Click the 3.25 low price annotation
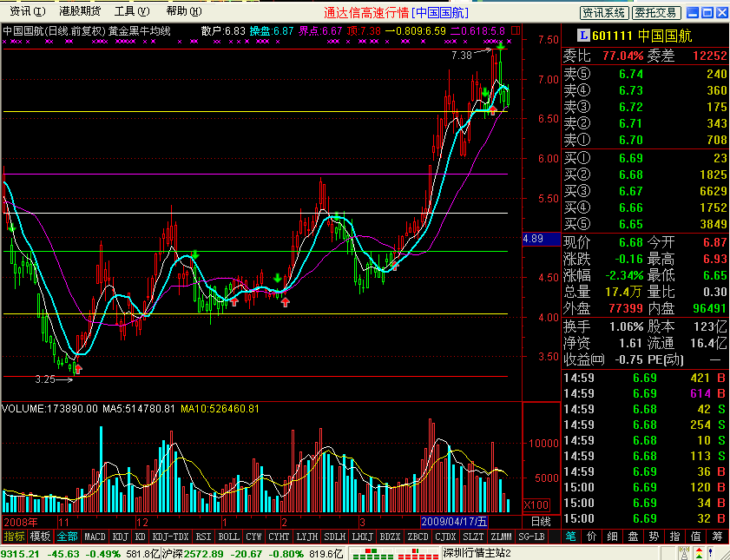The width and height of the screenshot is (730, 560). [x=46, y=380]
